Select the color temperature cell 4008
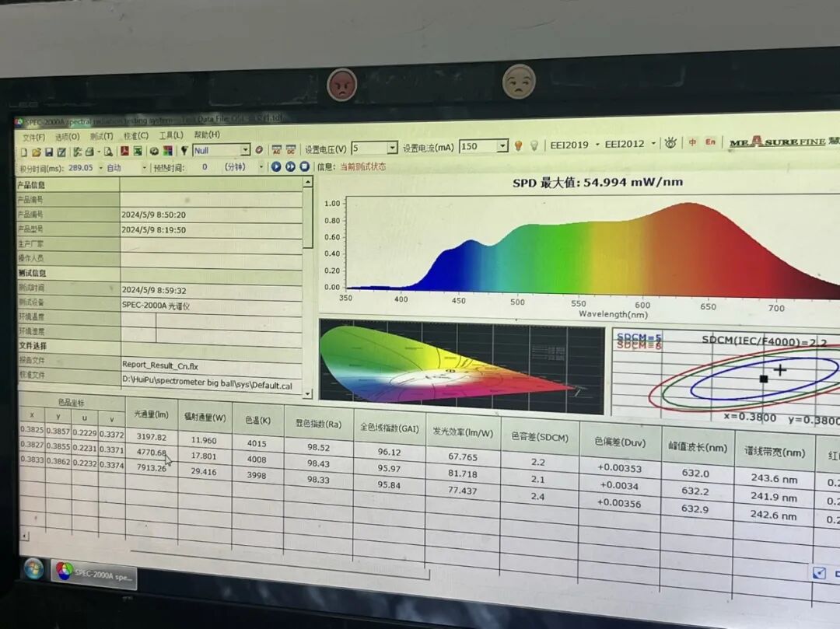Viewport: 840px width, 629px height. [257, 460]
